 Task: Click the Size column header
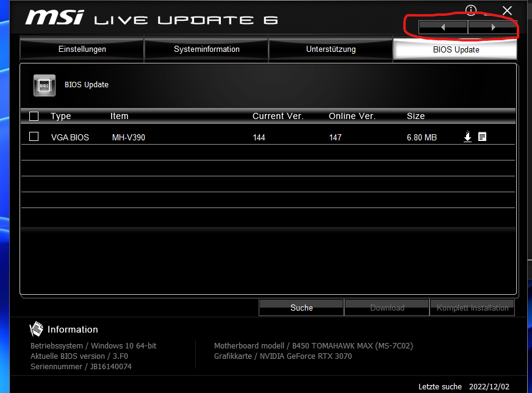pos(415,116)
